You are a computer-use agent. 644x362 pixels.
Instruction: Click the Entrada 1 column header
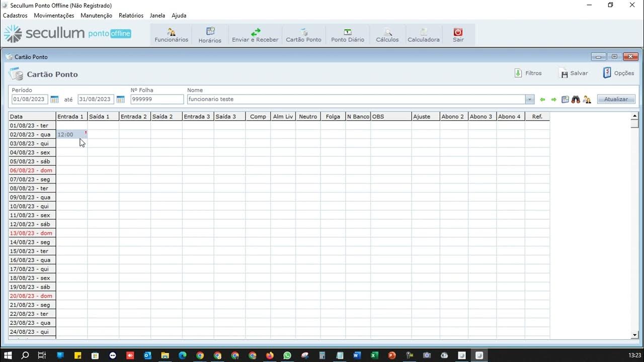tap(71, 117)
